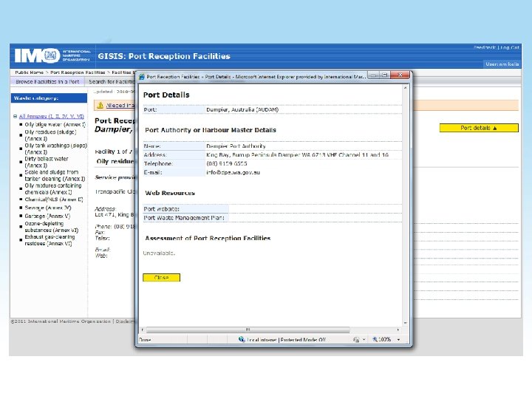Viewport: 532px width, 399px height.
Task: Click the popup vertical scrollbar down arrow
Action: tap(405, 323)
